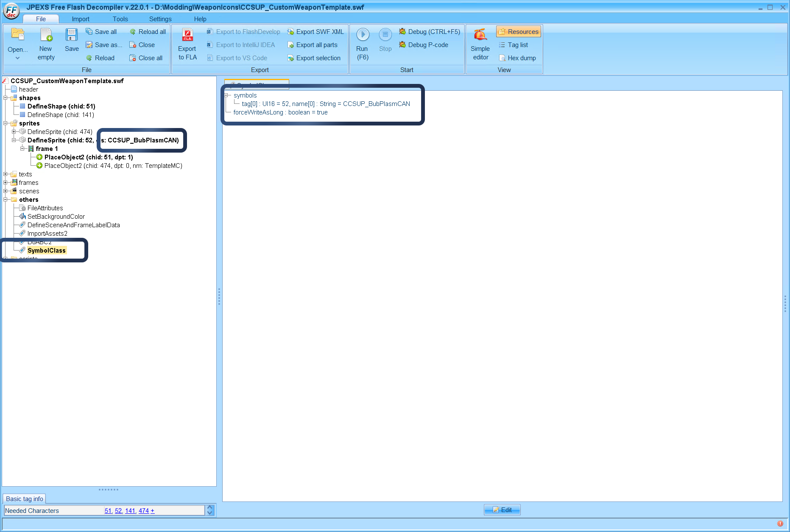The image size is (790, 532).
Task: Open the Settings menu
Action: (160, 19)
